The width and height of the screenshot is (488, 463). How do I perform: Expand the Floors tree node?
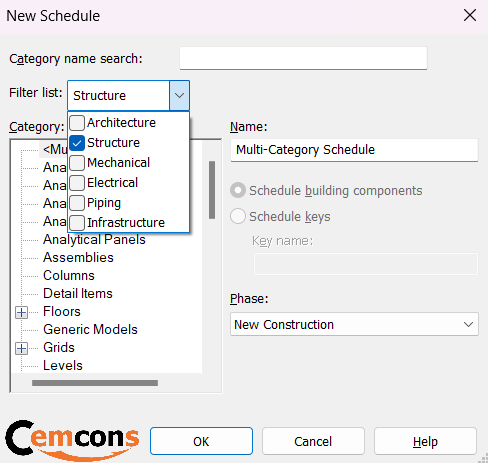(x=22, y=312)
